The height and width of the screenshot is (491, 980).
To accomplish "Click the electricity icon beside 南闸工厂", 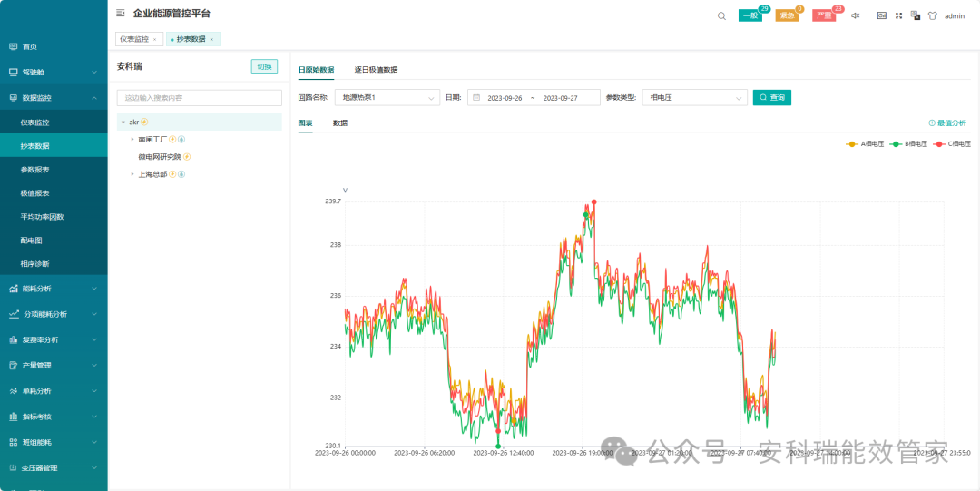I will (172, 140).
